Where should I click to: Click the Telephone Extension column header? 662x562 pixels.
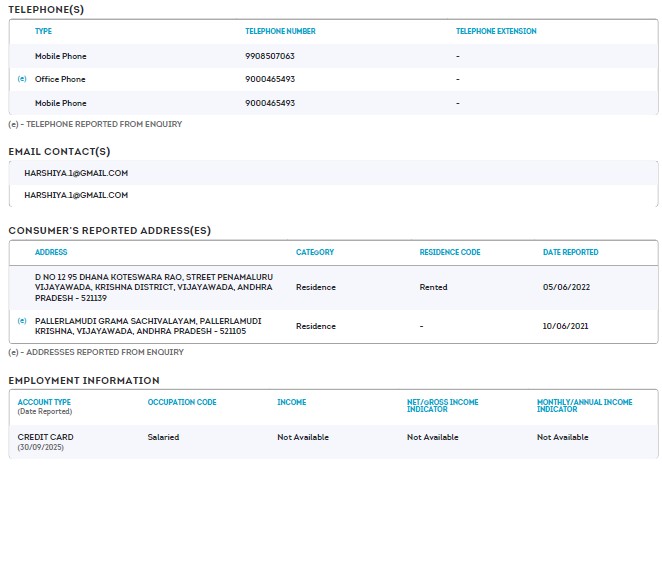tap(496, 31)
